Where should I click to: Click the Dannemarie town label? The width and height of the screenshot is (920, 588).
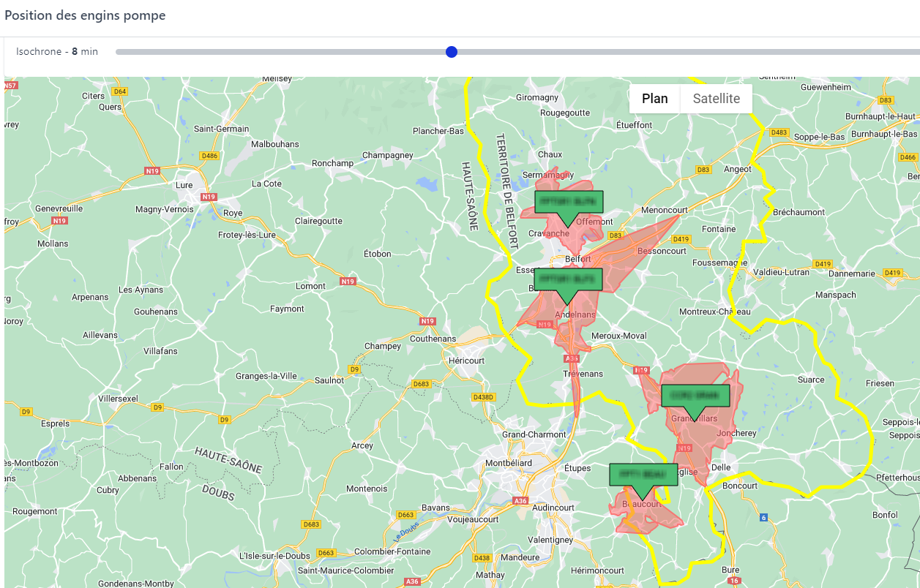click(851, 274)
